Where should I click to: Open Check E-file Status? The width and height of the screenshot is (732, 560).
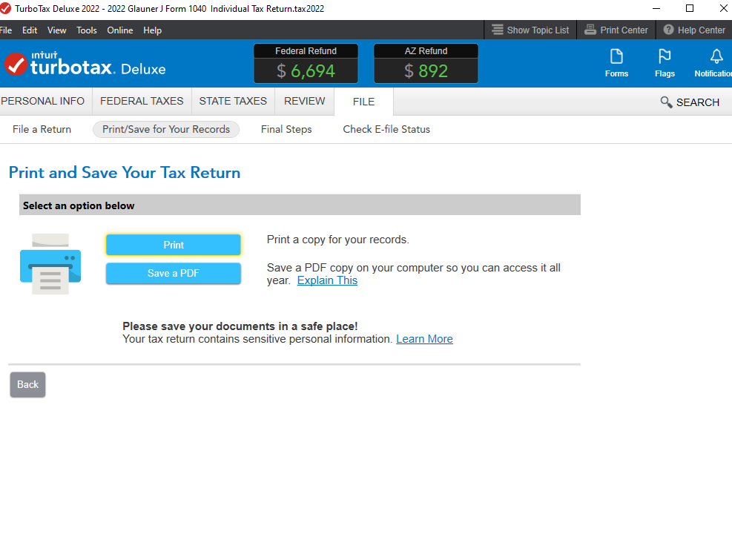pos(386,129)
